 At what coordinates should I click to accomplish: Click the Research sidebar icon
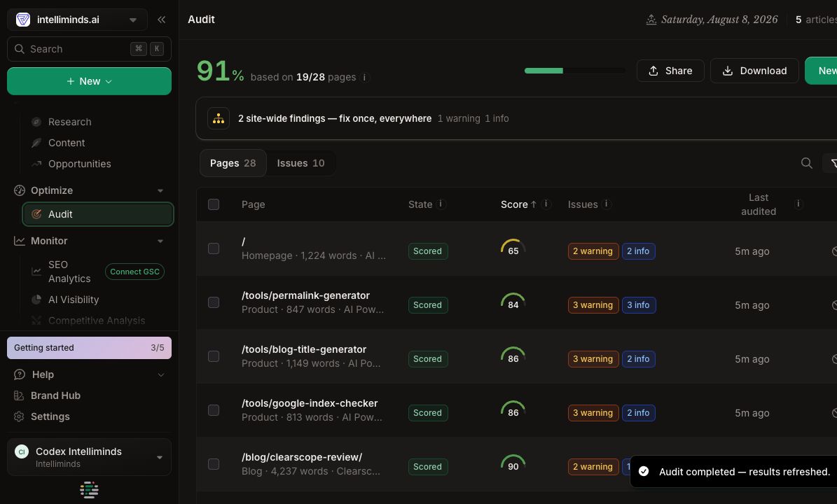(36, 122)
